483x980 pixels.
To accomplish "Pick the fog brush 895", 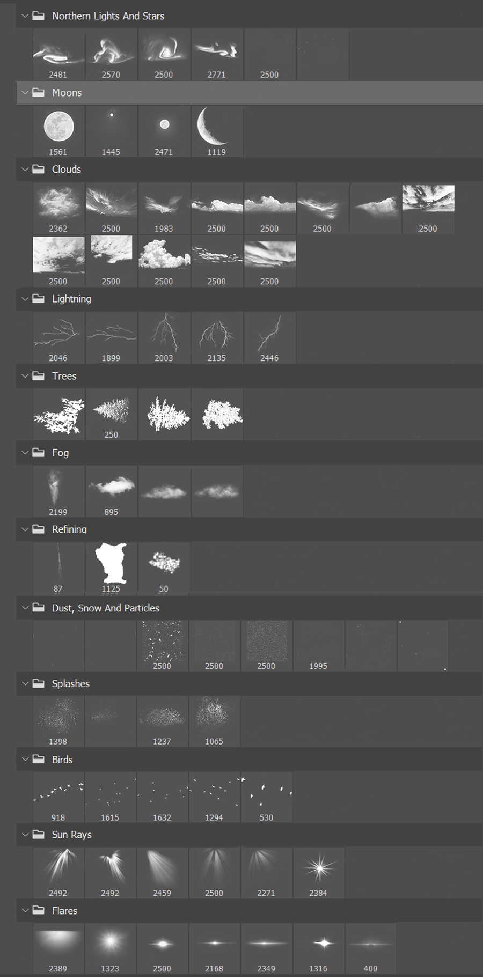I will coord(111,488).
